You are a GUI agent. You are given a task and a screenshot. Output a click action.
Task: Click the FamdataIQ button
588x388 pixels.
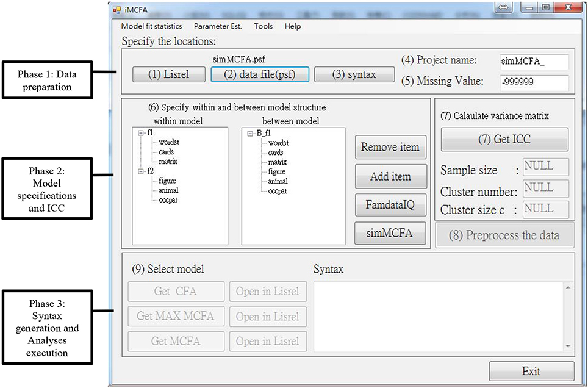tap(390, 204)
